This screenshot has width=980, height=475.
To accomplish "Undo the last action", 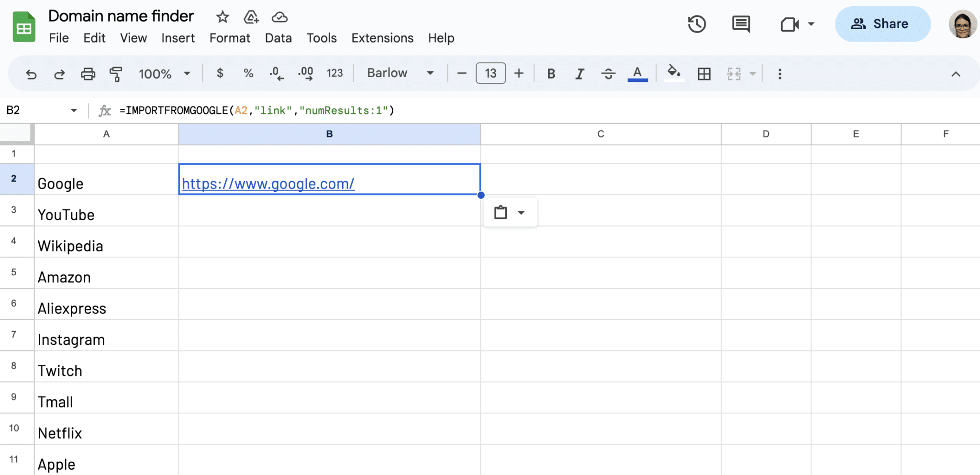I will [x=31, y=74].
